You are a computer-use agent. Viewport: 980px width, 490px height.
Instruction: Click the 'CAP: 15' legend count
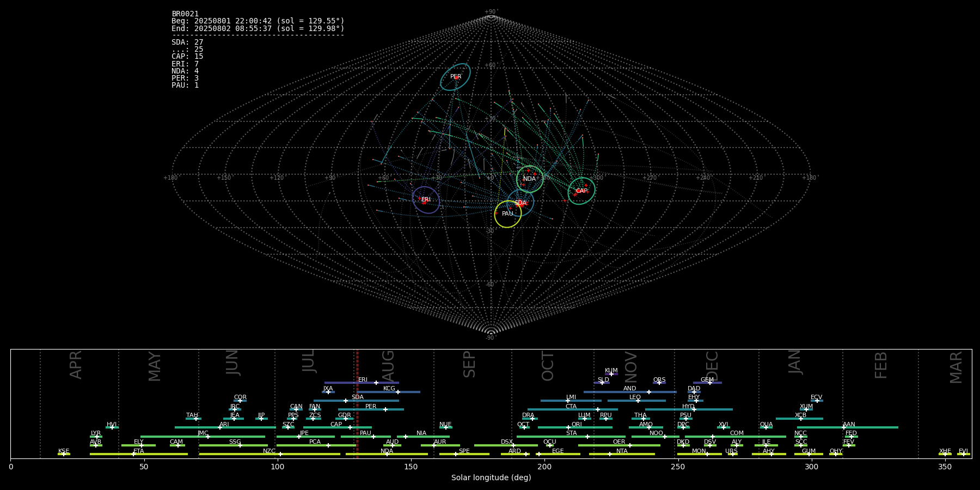point(187,57)
